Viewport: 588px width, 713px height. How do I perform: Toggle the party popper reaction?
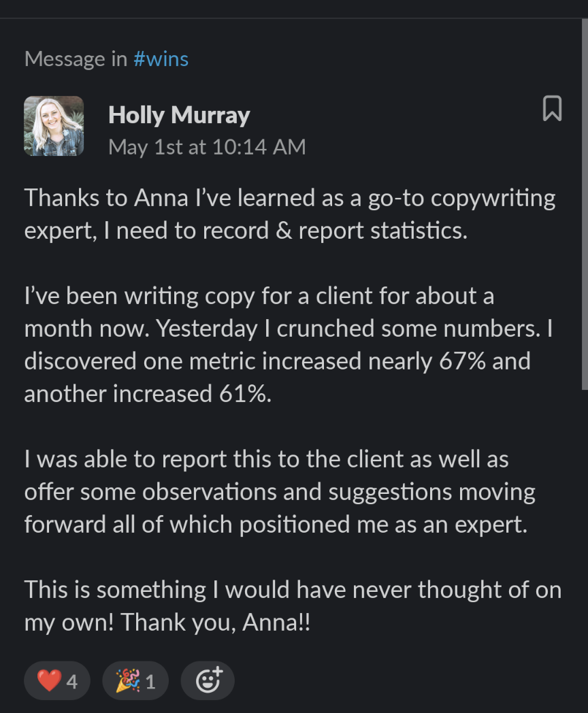(135, 681)
